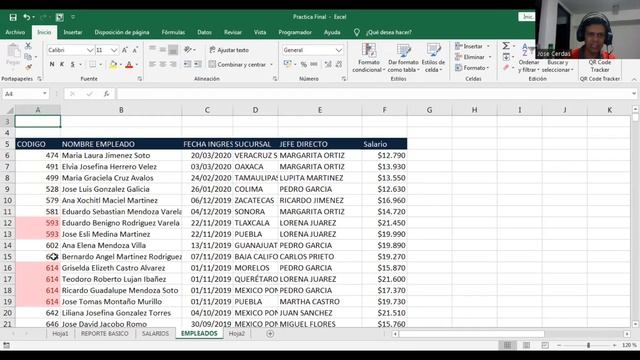Click the Insert Function fx button

point(107,94)
